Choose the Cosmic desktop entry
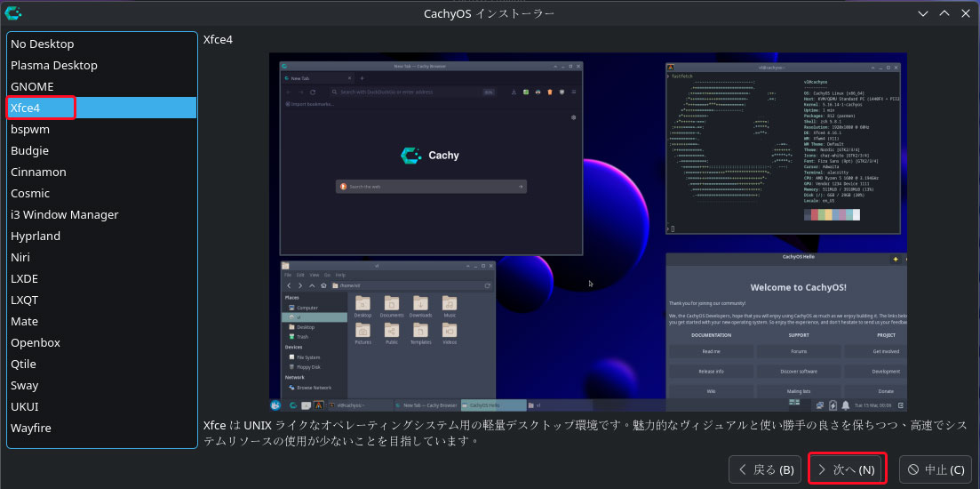This screenshot has width=980, height=489. pyautogui.click(x=102, y=193)
